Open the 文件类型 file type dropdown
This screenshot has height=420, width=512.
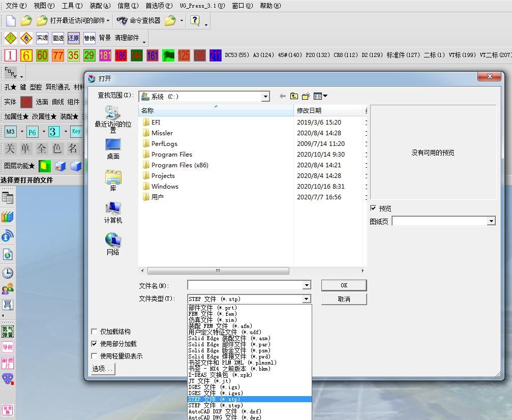[x=307, y=299]
